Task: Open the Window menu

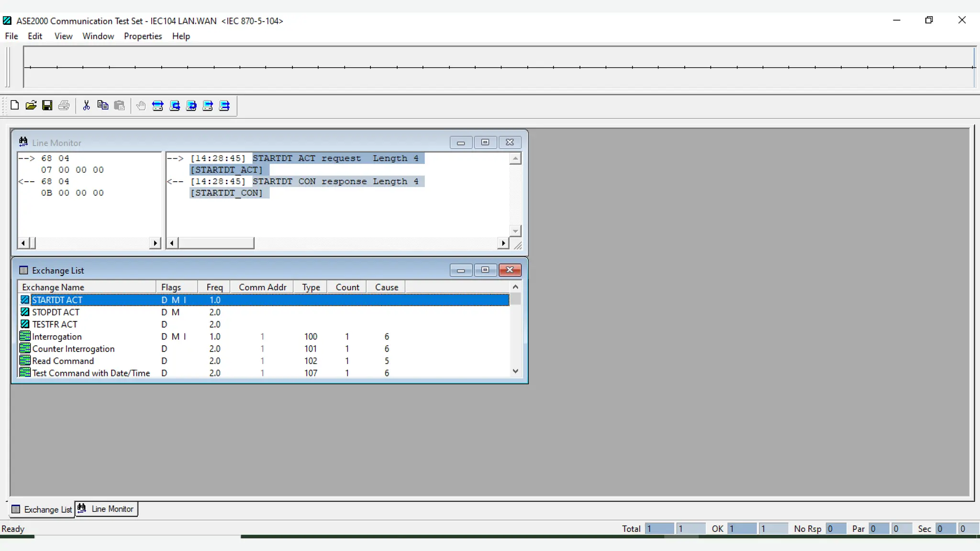Action: tap(98, 36)
